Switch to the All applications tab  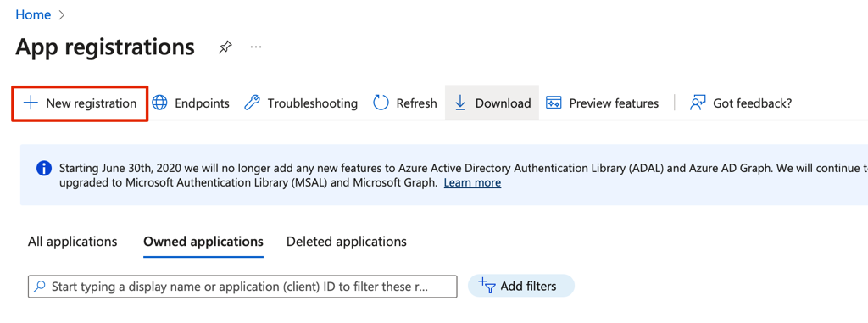click(x=73, y=242)
